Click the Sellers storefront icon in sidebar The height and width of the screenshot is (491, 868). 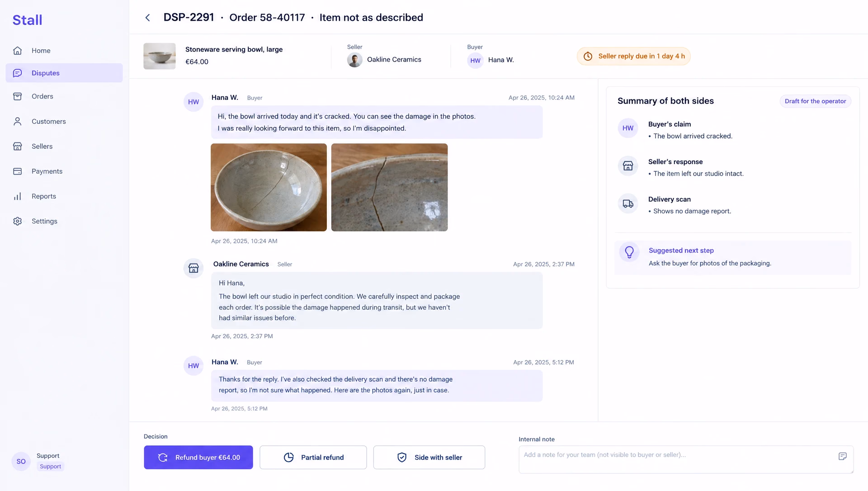(x=18, y=146)
